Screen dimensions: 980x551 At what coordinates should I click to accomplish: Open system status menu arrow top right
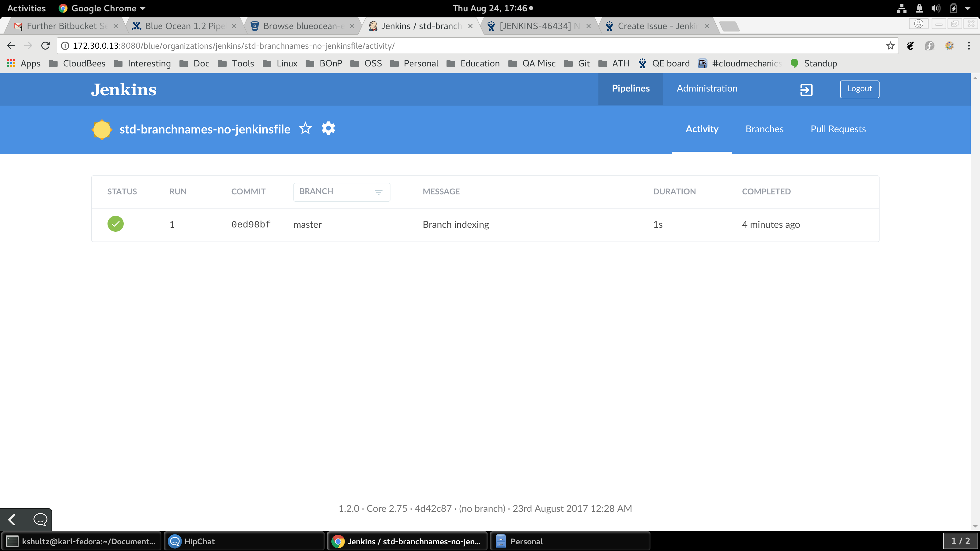point(967,8)
